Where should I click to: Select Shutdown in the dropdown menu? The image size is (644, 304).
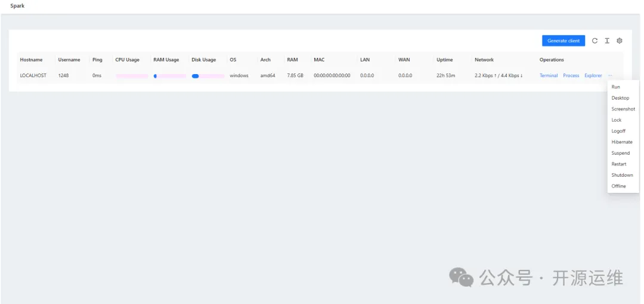tap(622, 175)
